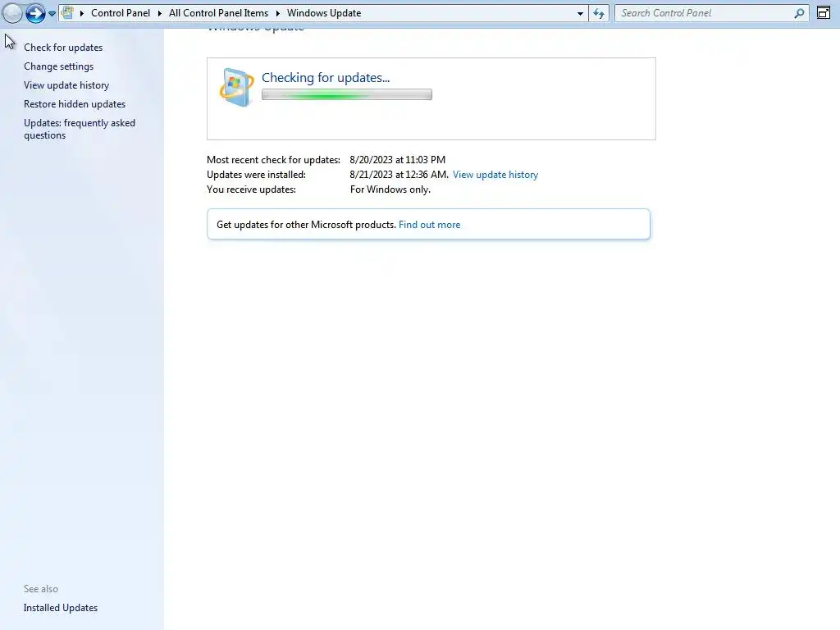Open View update history in sidebar
Viewport: 840px width, 630px height.
click(x=66, y=85)
